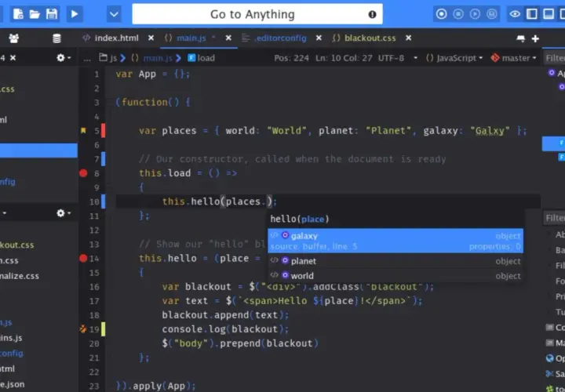Toggle the breakpoint on line 14
Image resolution: width=565 pixels, height=392 pixels.
pyautogui.click(x=83, y=258)
